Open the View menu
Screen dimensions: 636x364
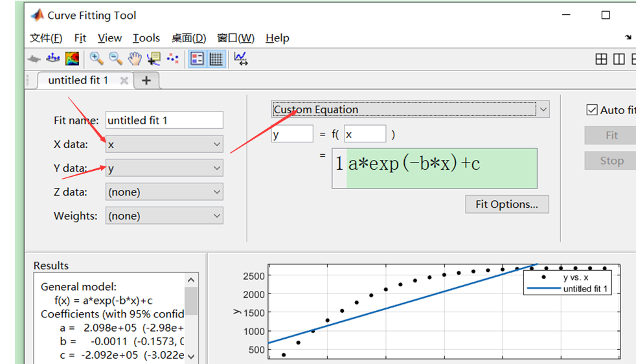109,38
